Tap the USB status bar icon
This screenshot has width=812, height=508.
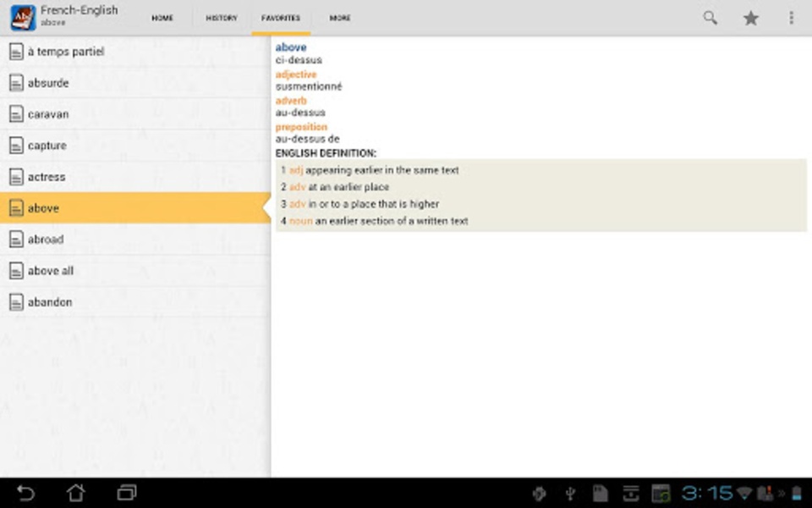pos(570,494)
